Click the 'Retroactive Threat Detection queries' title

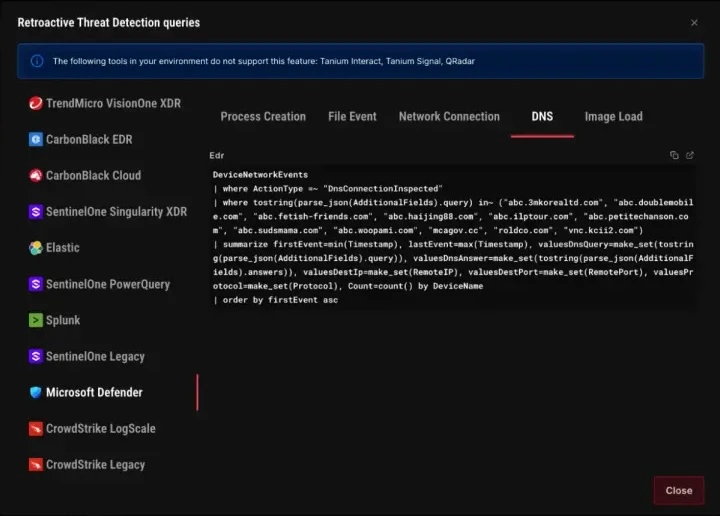click(109, 22)
